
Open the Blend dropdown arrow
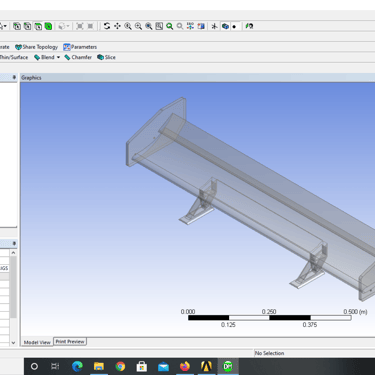pyautogui.click(x=58, y=57)
